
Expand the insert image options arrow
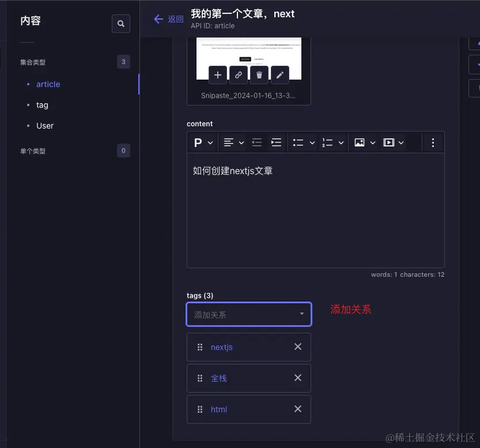pos(373,142)
